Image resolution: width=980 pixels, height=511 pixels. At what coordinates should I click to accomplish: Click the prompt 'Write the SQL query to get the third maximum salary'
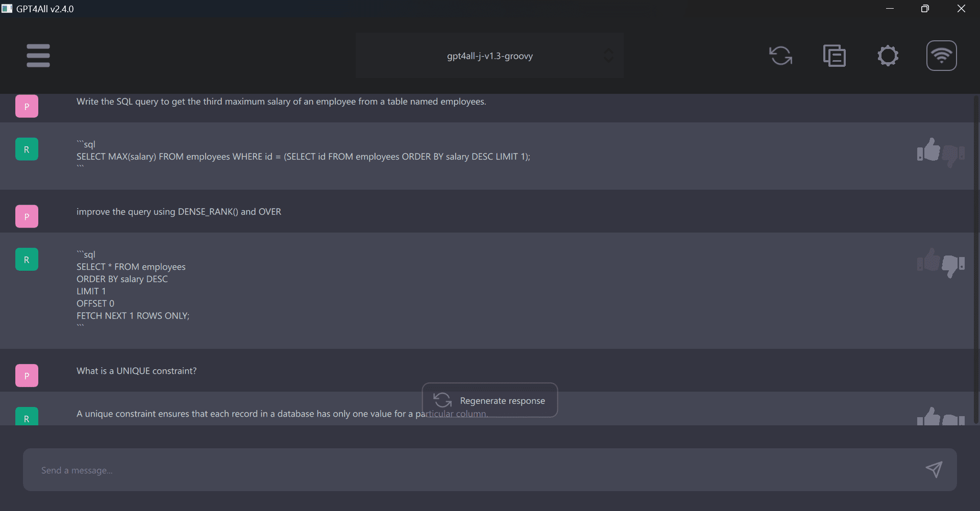coord(281,101)
